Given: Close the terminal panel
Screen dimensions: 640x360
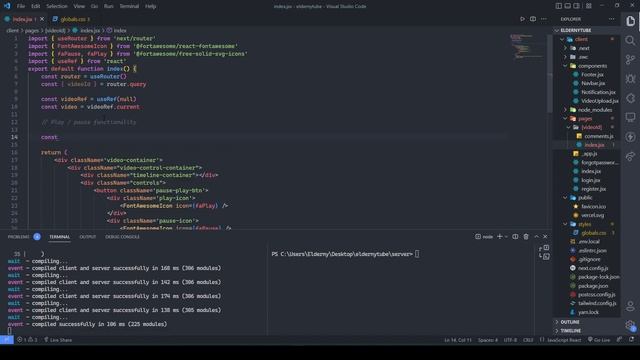Looking at the screenshot, I should 545,237.
